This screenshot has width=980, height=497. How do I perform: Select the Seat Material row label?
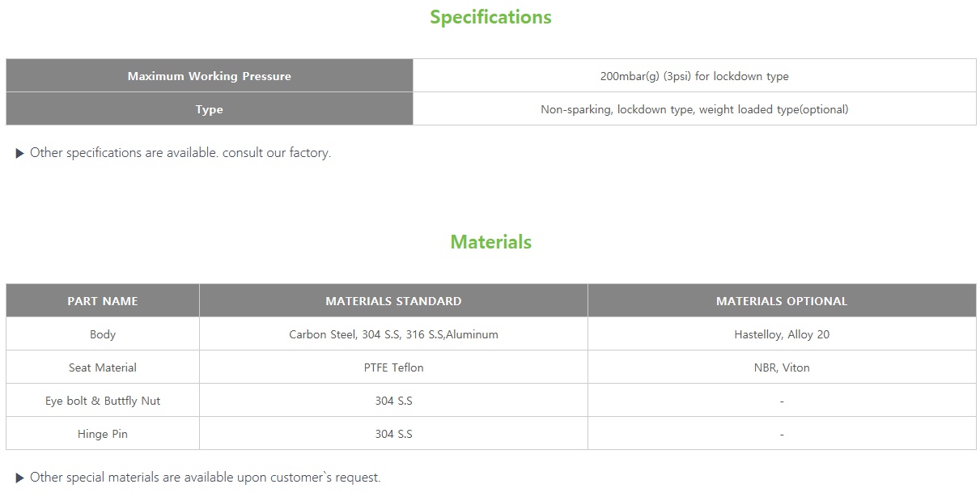pyautogui.click(x=103, y=367)
